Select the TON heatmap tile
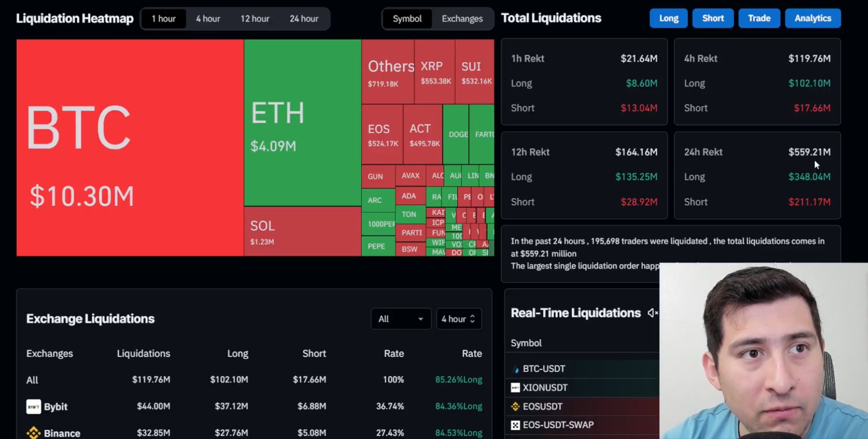868x439 pixels. 411,215
